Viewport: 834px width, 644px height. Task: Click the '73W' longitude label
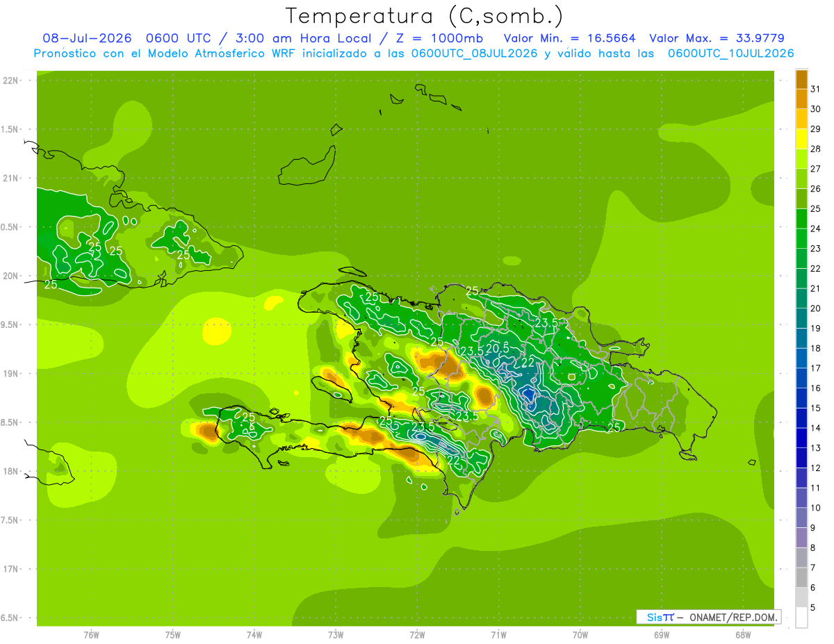coord(336,635)
